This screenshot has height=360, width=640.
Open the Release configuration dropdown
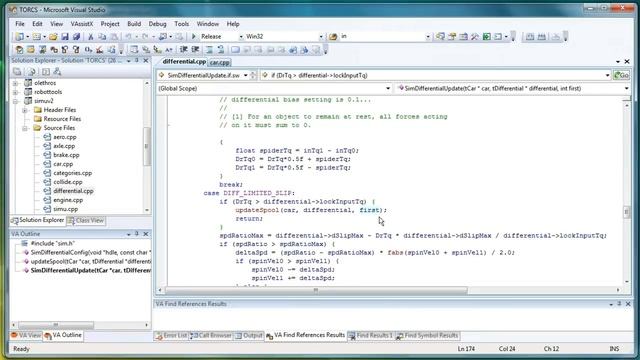pyautogui.click(x=241, y=37)
